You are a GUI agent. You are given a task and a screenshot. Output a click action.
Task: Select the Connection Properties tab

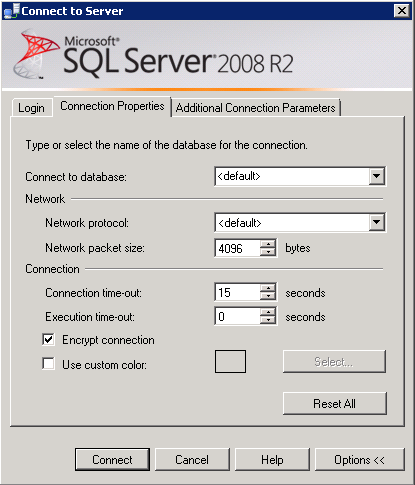click(112, 106)
